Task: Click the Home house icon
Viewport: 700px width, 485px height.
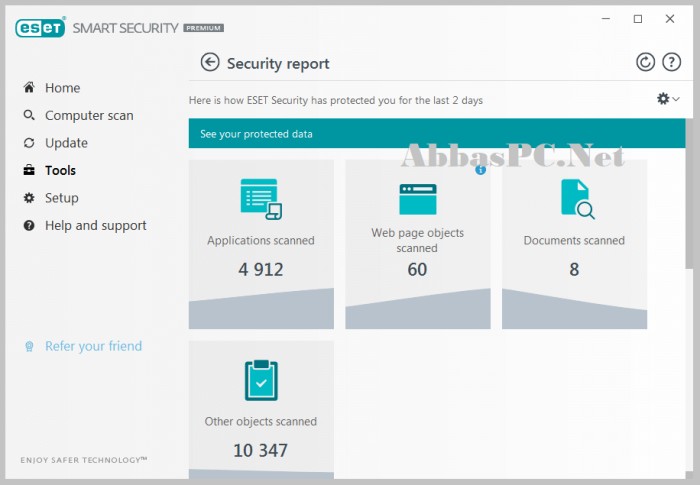Action: (29, 87)
